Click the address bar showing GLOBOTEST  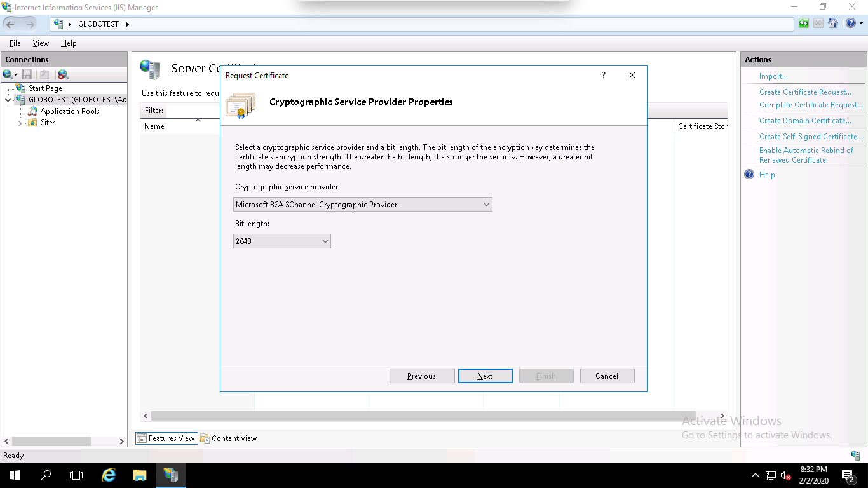point(422,24)
